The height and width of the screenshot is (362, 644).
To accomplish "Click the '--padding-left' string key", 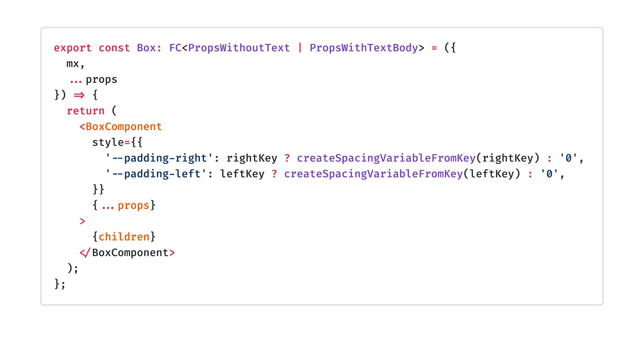I will point(156,174).
